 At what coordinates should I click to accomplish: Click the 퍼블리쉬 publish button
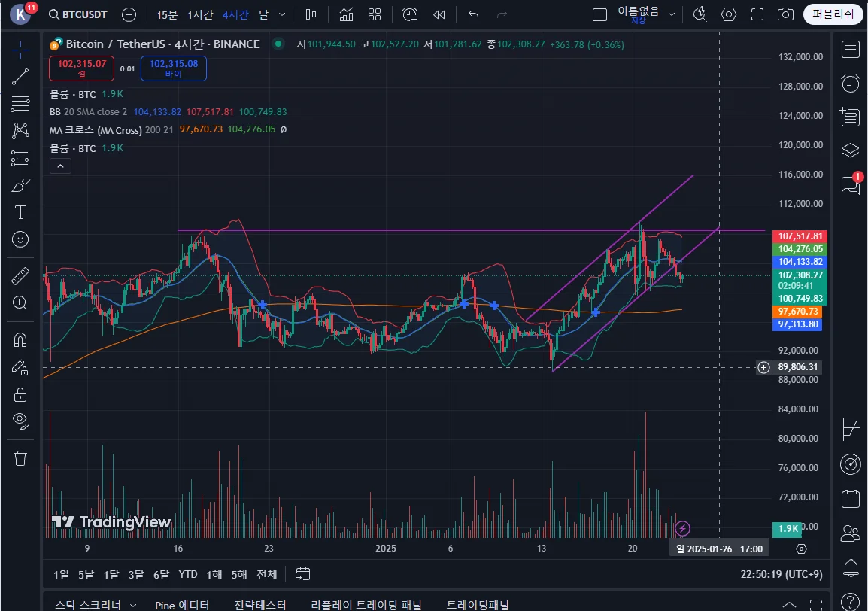click(833, 14)
